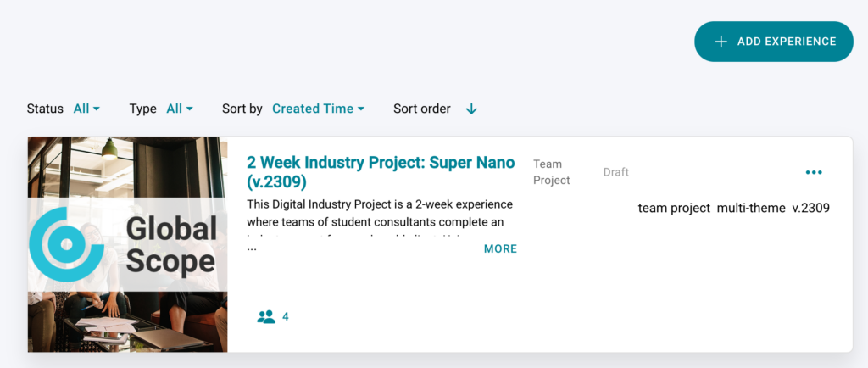Open the Status filter dropdown

86,109
